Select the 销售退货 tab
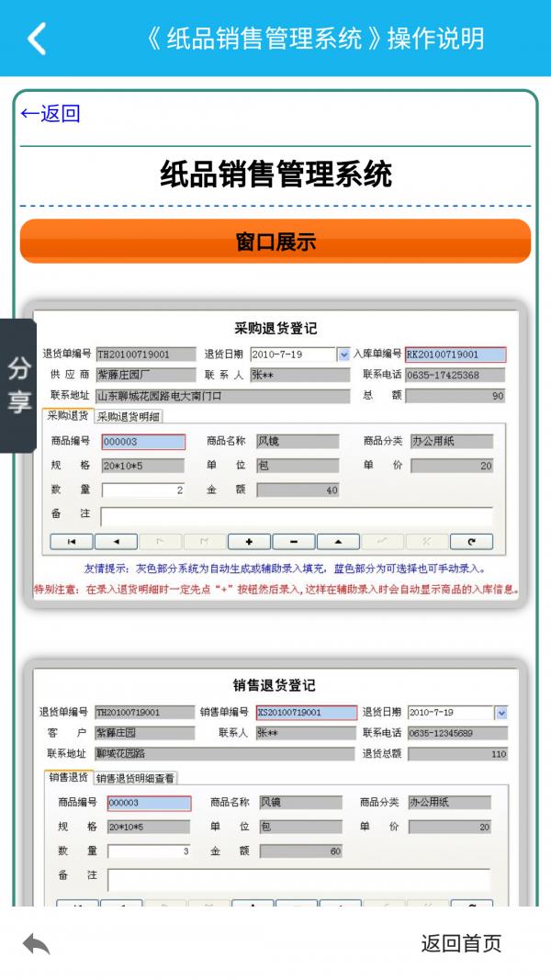The width and height of the screenshot is (551, 980). coord(68,777)
